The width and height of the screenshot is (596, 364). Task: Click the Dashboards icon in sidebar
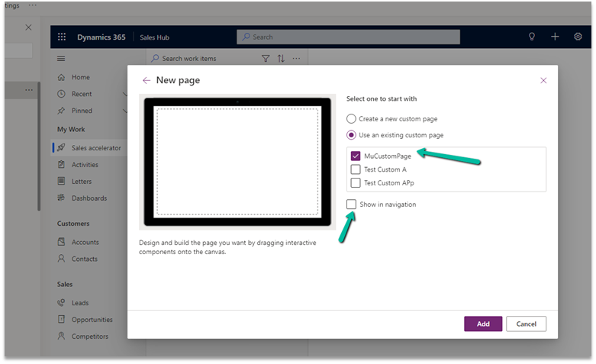point(61,198)
